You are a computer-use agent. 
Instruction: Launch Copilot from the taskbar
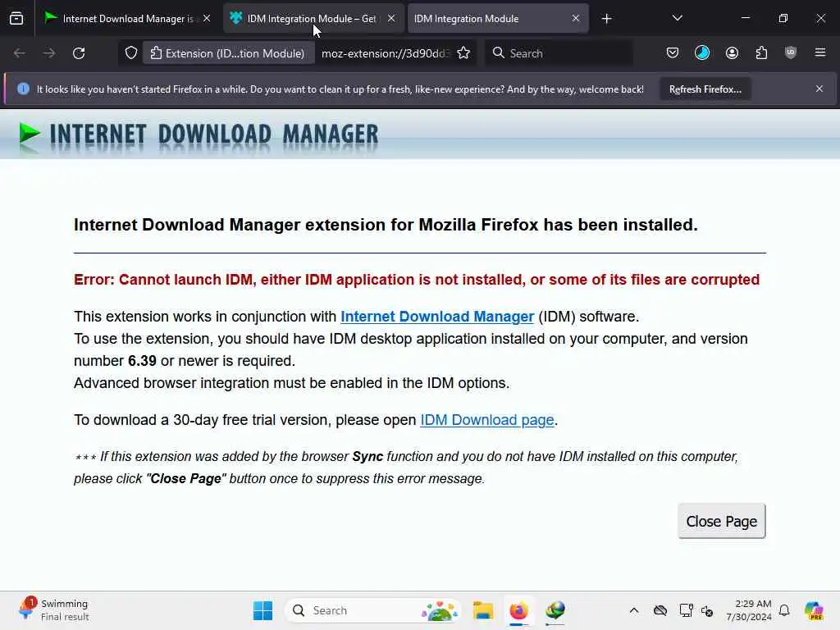pos(814,610)
